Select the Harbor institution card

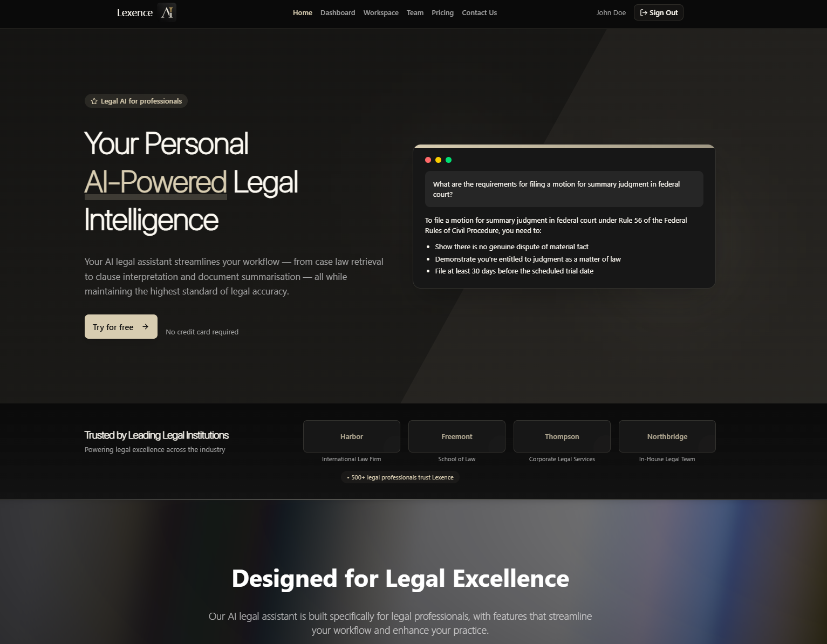pyautogui.click(x=352, y=436)
